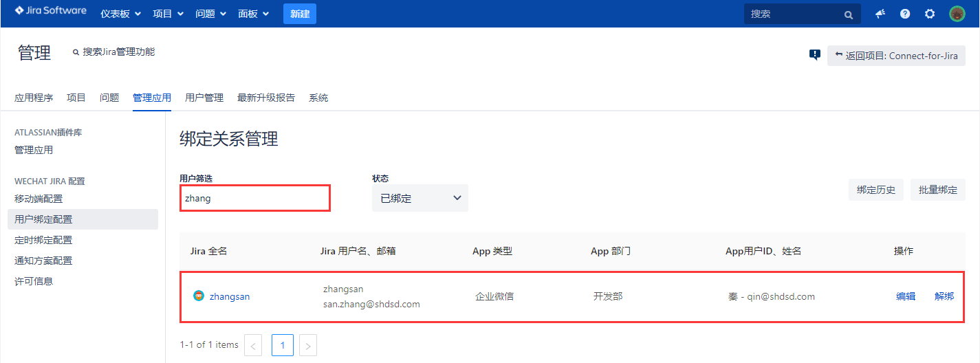Click the 解绑 link for zhangsan

944,296
